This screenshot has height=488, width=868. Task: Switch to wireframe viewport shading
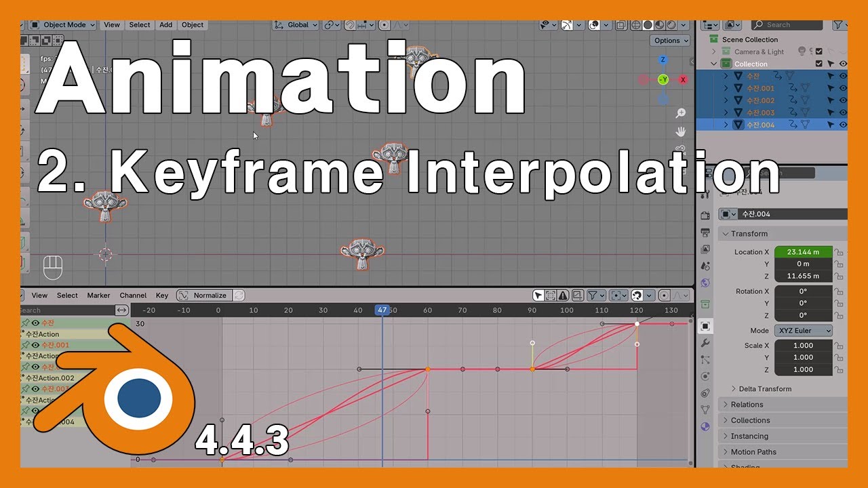click(637, 25)
